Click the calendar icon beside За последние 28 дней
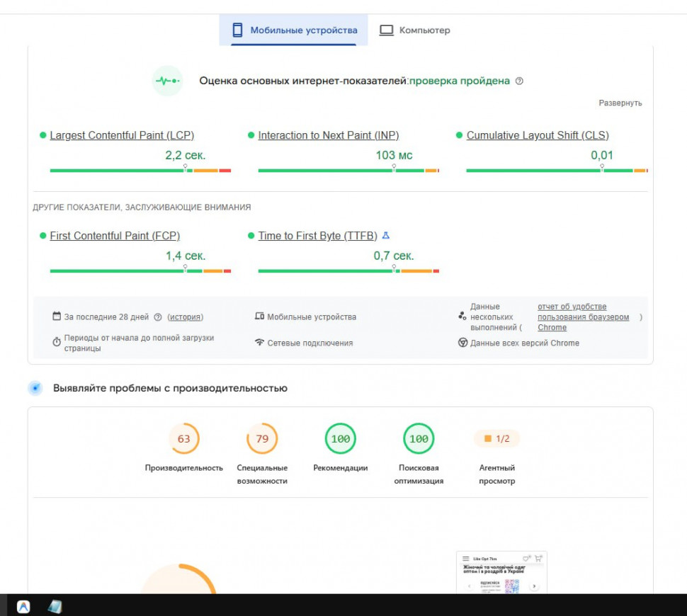 click(x=57, y=316)
